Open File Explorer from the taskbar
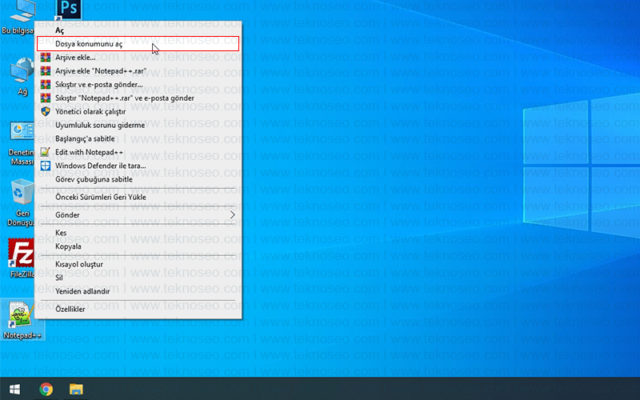This screenshot has height=400, width=640. (76, 389)
